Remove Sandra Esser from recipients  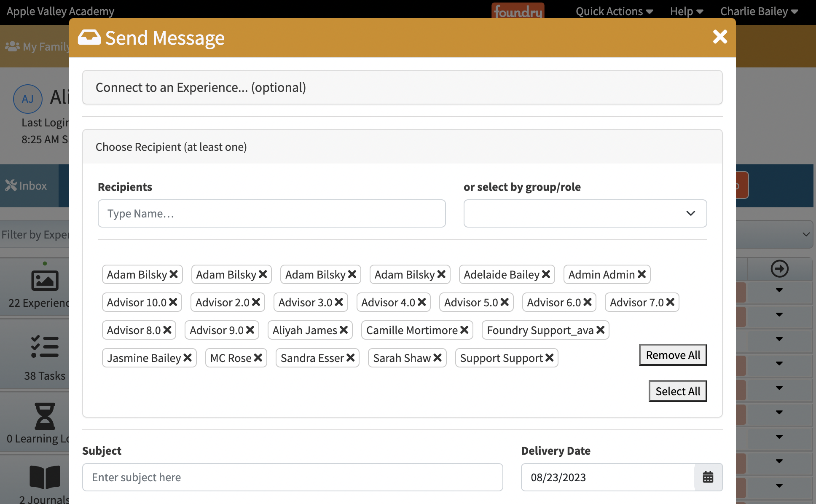(350, 358)
